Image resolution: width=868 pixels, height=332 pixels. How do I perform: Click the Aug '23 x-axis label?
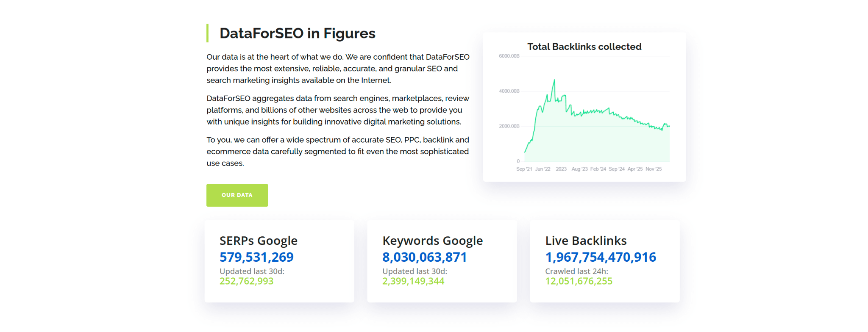click(579, 169)
